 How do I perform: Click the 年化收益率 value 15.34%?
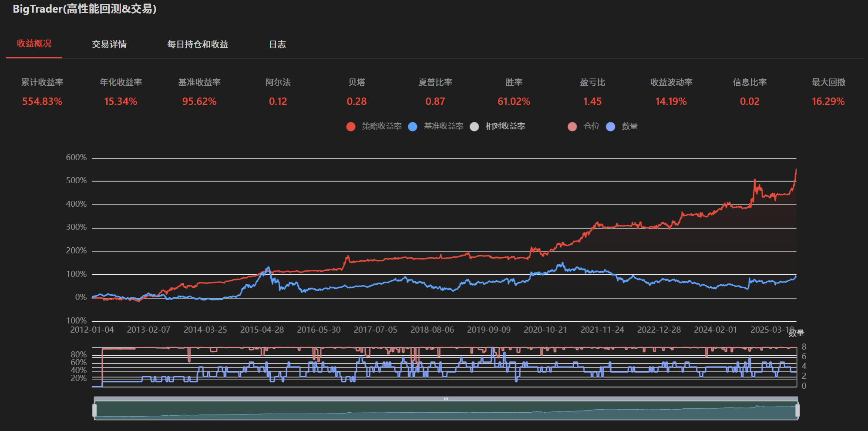coord(121,101)
